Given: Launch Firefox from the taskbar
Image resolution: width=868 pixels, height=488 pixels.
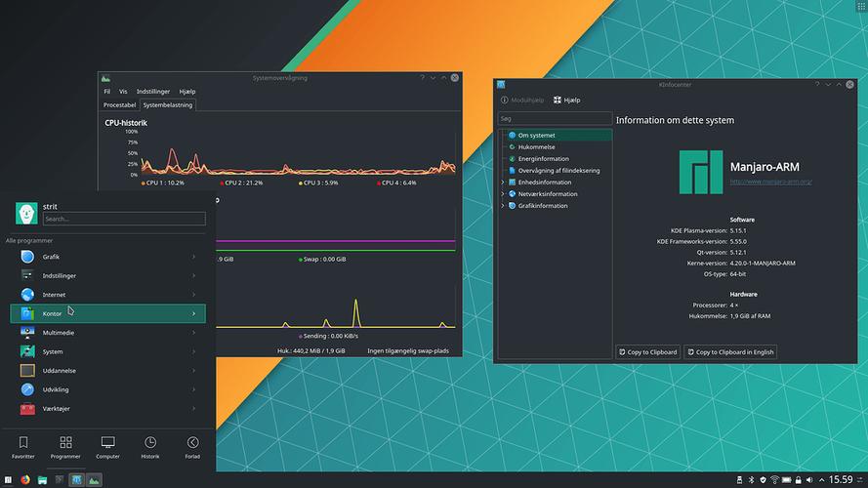Looking at the screenshot, I should tap(25, 479).
